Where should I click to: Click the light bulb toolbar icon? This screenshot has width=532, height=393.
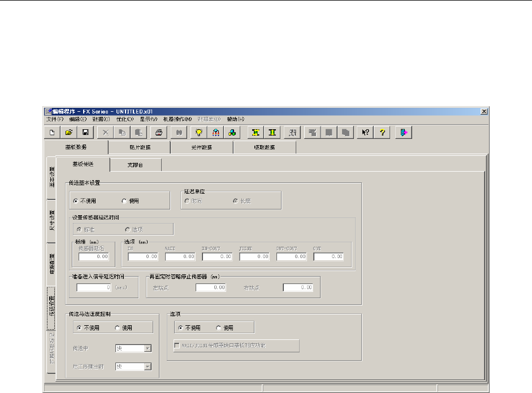click(199, 132)
